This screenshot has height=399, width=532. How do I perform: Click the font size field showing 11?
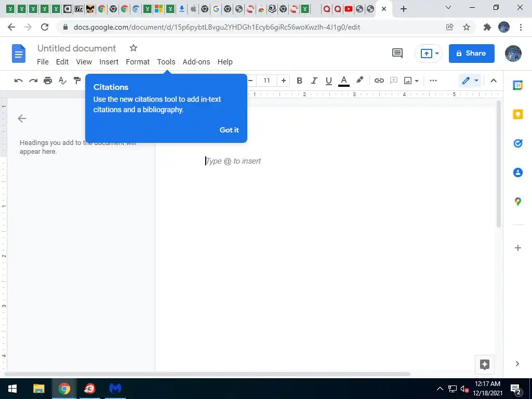(x=267, y=81)
